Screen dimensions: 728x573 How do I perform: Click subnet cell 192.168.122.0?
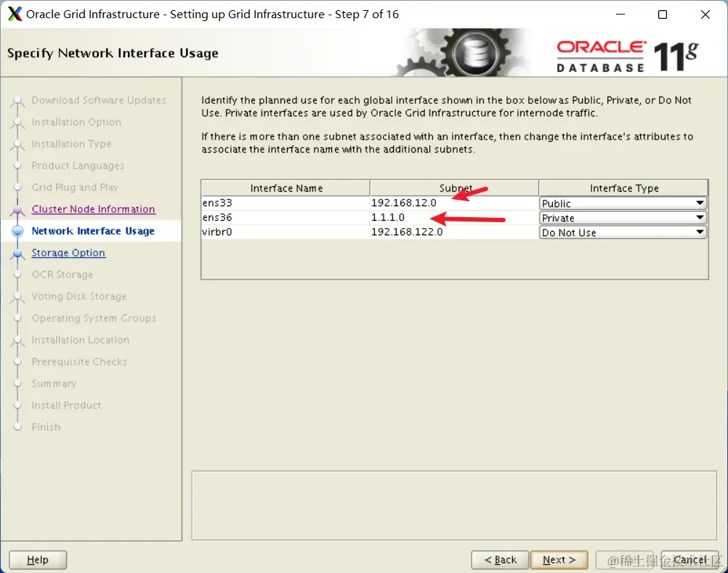point(454,232)
